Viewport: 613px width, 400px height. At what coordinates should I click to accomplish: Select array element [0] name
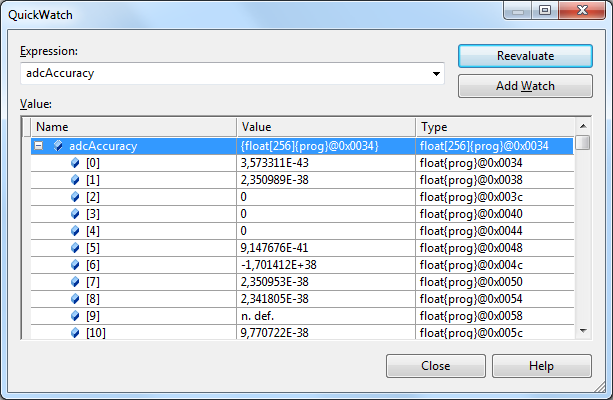pos(93,163)
